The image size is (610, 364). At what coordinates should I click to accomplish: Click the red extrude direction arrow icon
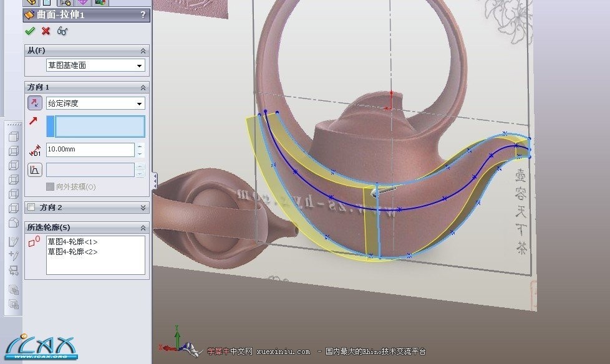pos(34,121)
